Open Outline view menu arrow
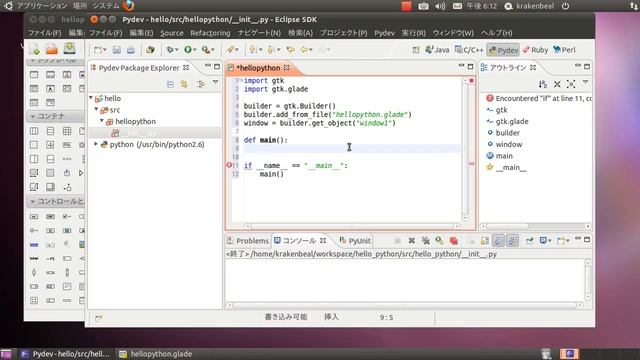 (585, 83)
